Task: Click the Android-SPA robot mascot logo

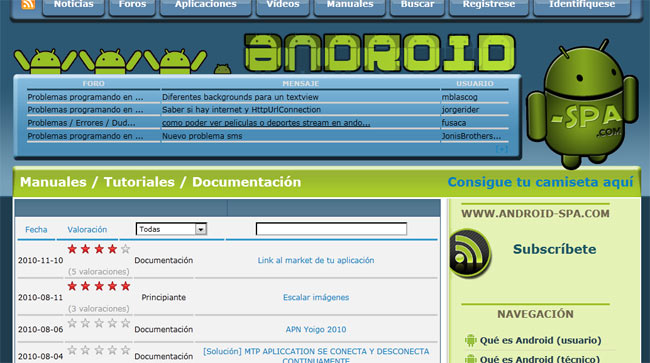Action: pyautogui.click(x=582, y=104)
